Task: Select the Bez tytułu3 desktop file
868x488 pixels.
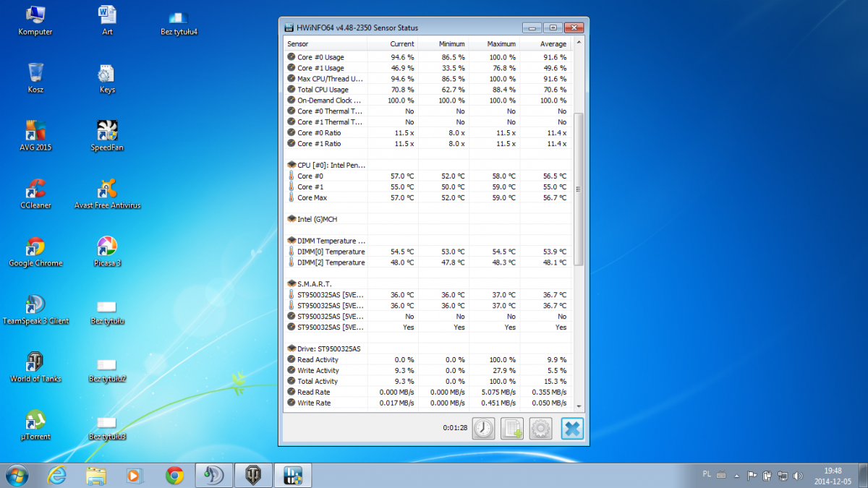Action: pos(107,428)
